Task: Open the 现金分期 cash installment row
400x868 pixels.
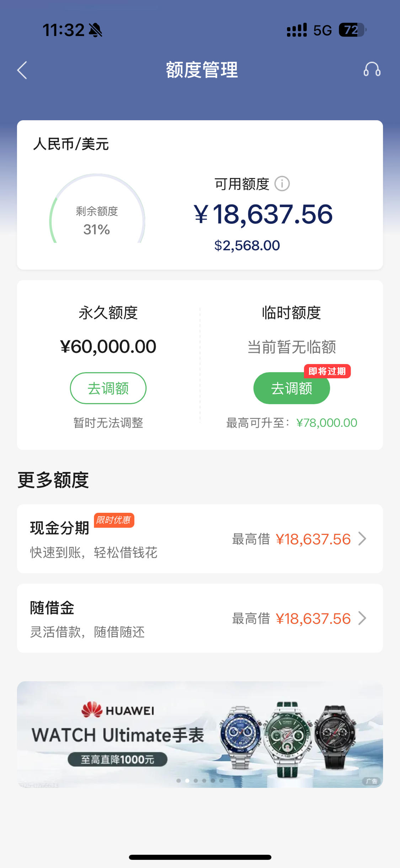Action: click(x=200, y=539)
